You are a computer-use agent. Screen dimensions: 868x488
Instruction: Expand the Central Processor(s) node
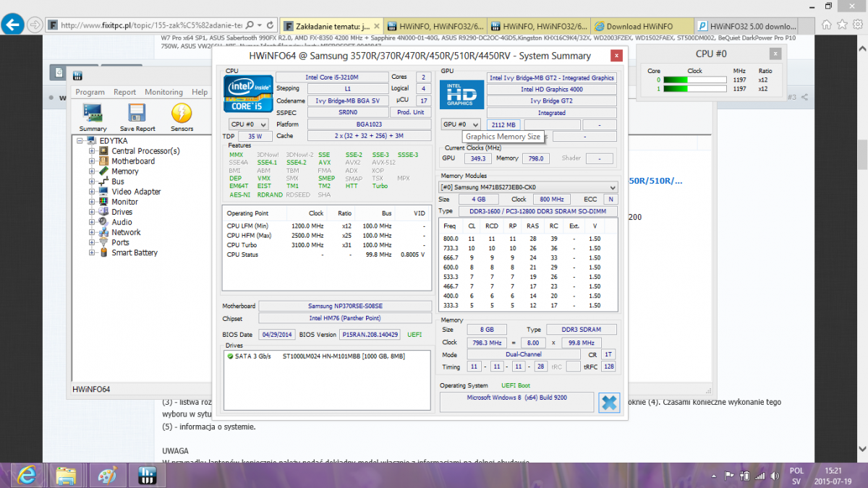coord(92,151)
